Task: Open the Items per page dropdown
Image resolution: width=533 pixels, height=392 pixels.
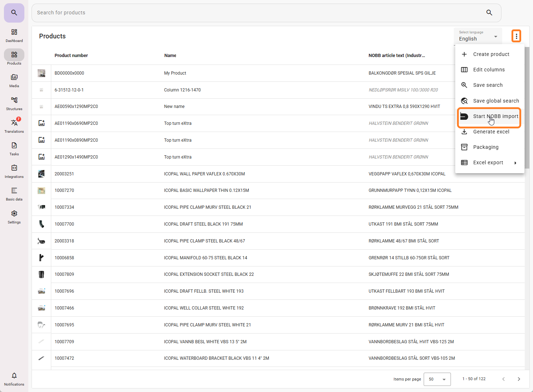Action: [x=437, y=379]
